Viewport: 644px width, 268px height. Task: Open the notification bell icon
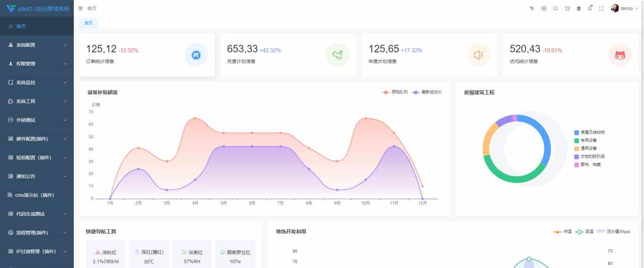(590, 9)
